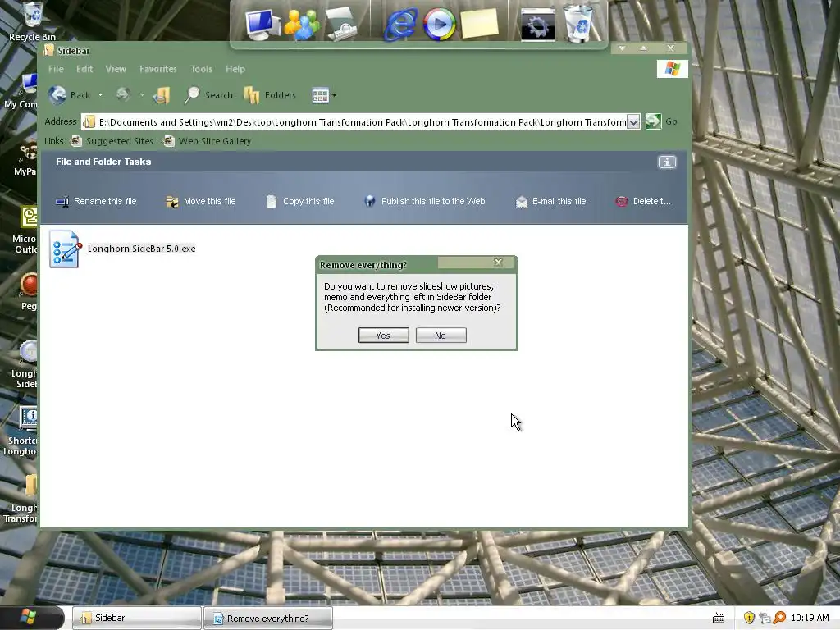Open the Messenger people dock icon
This screenshot has height=630, width=840.
(x=302, y=24)
